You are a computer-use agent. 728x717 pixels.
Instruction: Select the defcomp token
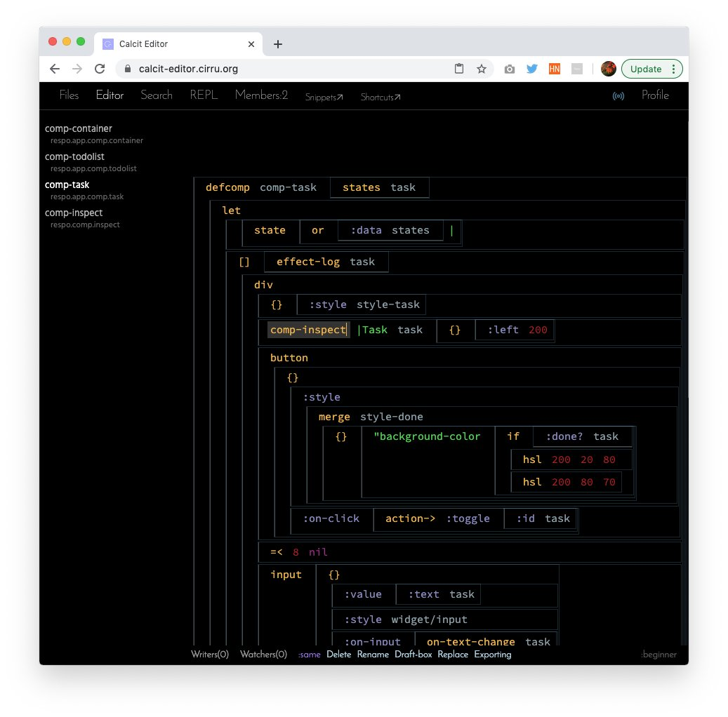coord(227,187)
